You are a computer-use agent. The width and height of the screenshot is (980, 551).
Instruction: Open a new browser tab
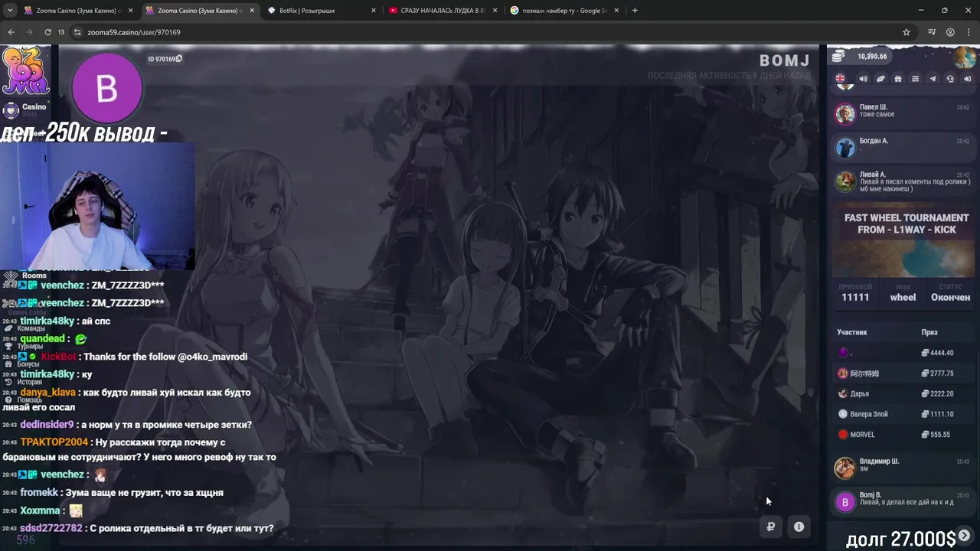point(635,11)
